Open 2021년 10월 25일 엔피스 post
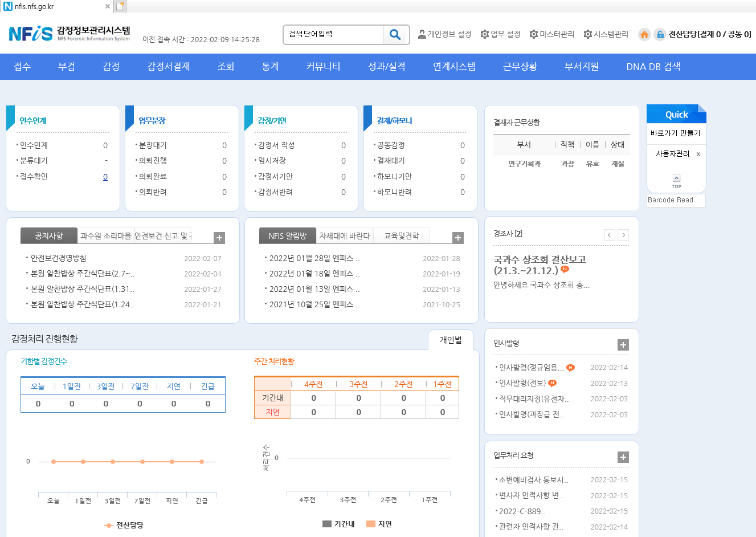This screenshot has height=537, width=756. click(314, 304)
